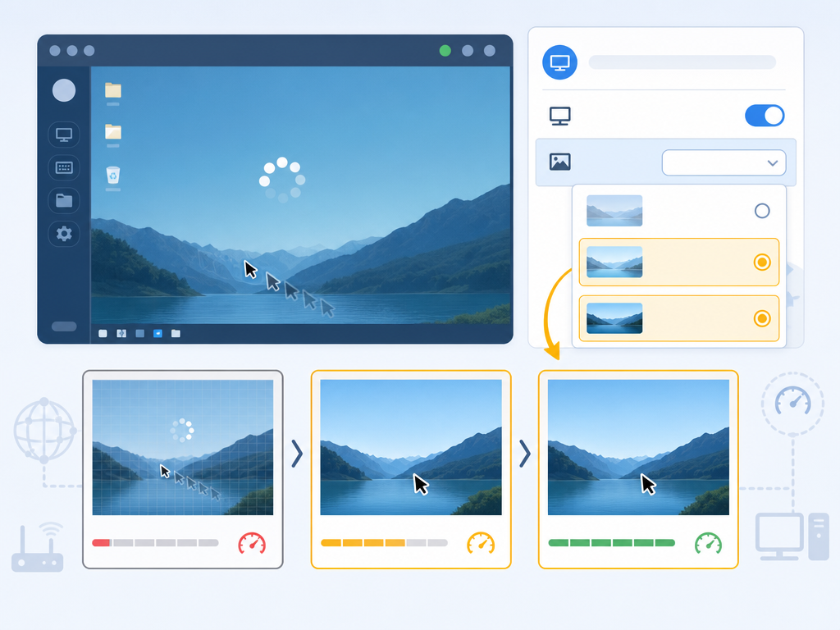Click the preview image above the green bar
Image resolution: width=840 pixels, height=630 pixels.
(638, 447)
